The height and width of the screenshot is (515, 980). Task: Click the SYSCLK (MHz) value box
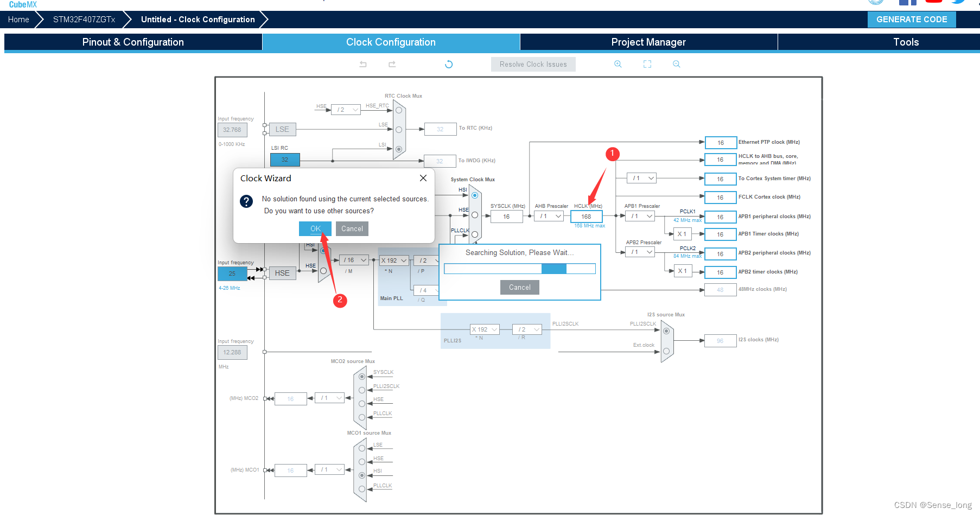click(506, 217)
